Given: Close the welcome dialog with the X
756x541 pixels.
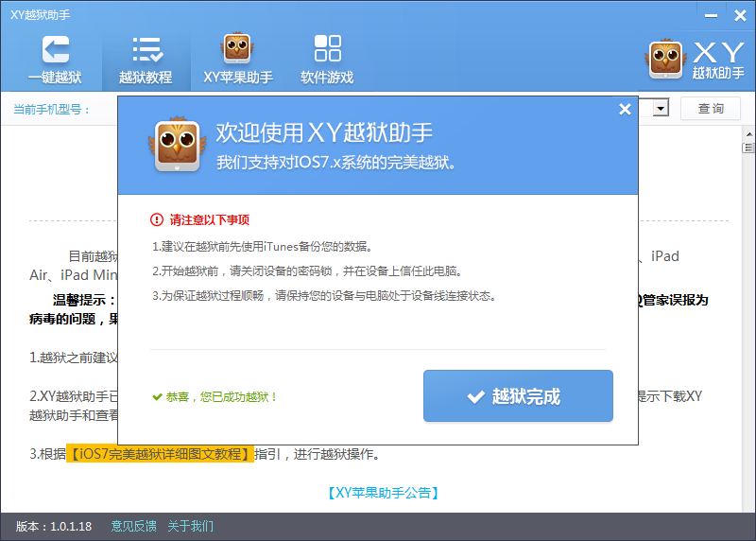Looking at the screenshot, I should tap(625, 110).
